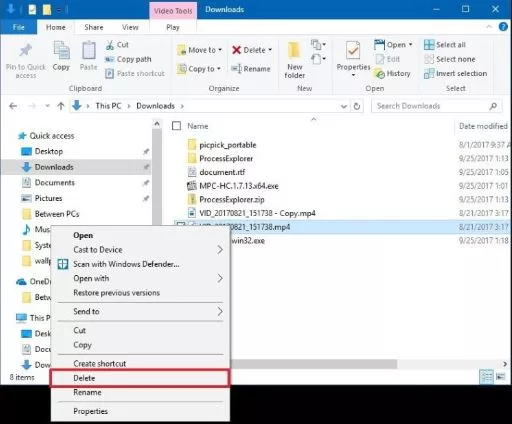
Task: Expand the address bar history dropdown
Action: tap(344, 106)
